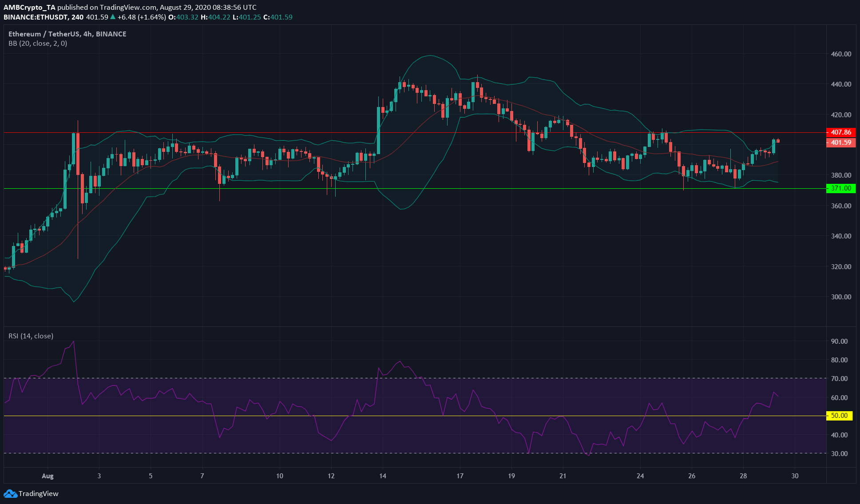Image resolution: width=860 pixels, height=504 pixels.
Task: Click the 80.00 RSI axis label
Action: (x=839, y=360)
